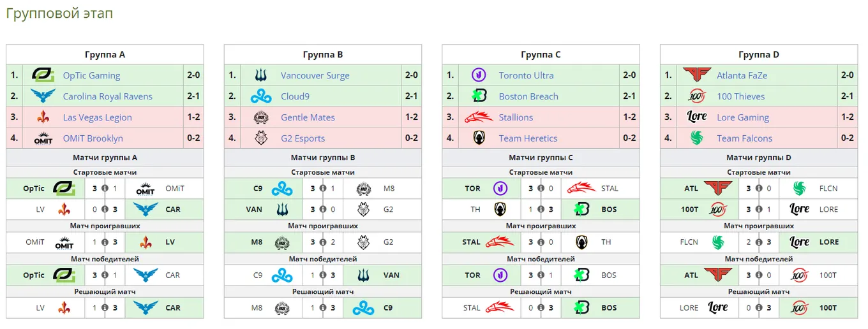Open match info icon for LORE vs 100T decider match
The height and width of the screenshot is (329, 868).
[x=758, y=308]
